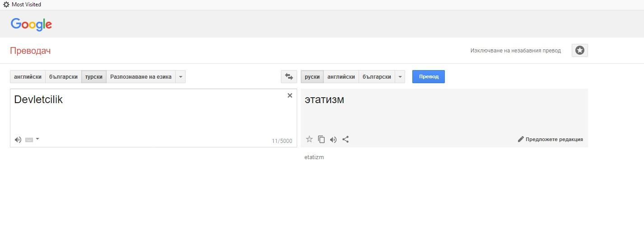Click the transliteration etatizm
This screenshot has width=644, height=246.
tap(314, 157)
